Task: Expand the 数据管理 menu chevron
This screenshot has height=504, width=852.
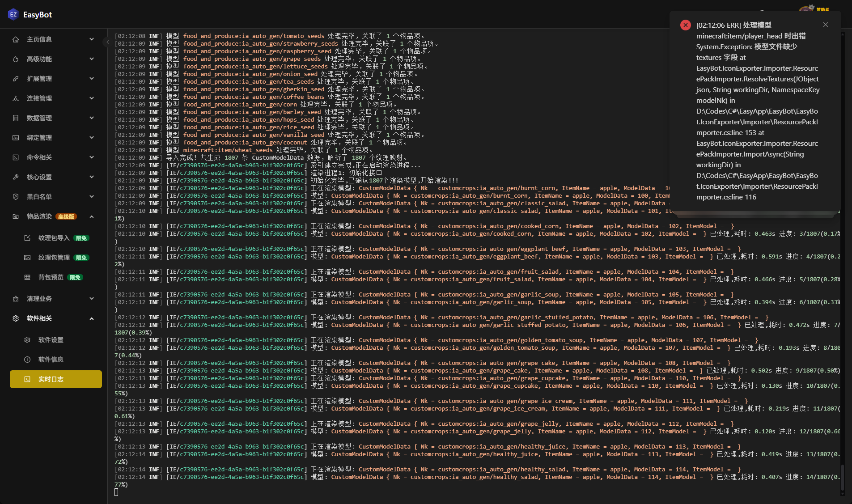Action: [92, 118]
